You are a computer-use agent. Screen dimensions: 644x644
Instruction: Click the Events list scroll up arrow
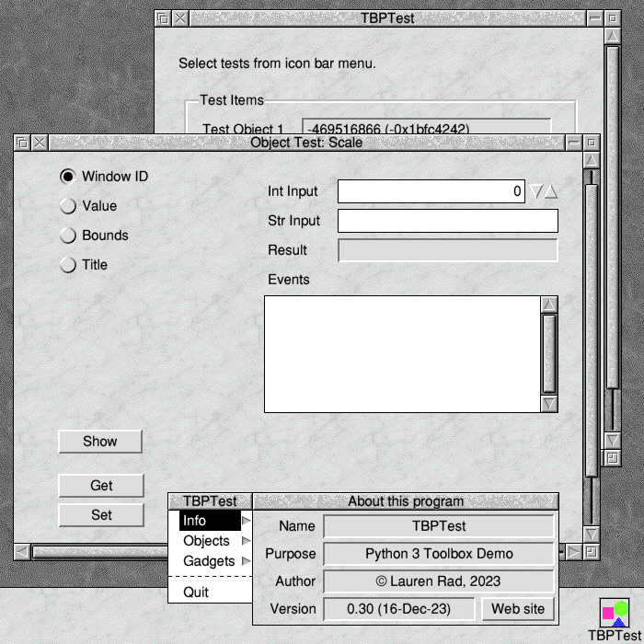(549, 305)
